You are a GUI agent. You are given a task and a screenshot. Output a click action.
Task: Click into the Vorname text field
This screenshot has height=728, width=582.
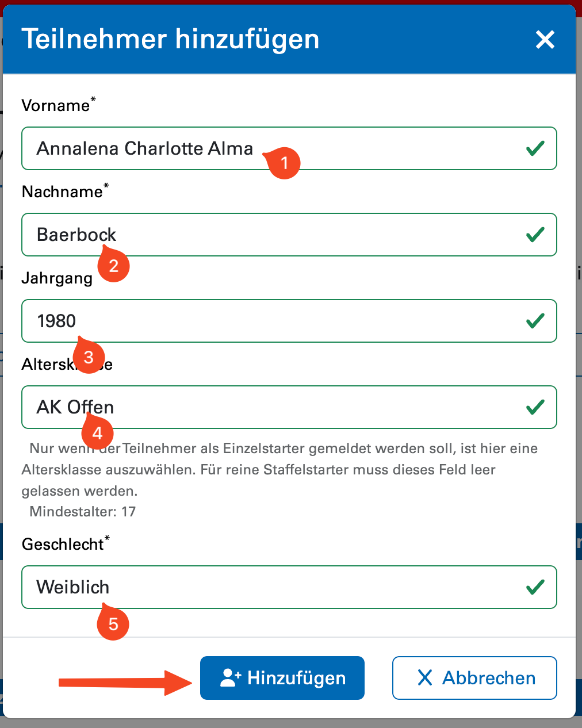click(x=374, y=148)
